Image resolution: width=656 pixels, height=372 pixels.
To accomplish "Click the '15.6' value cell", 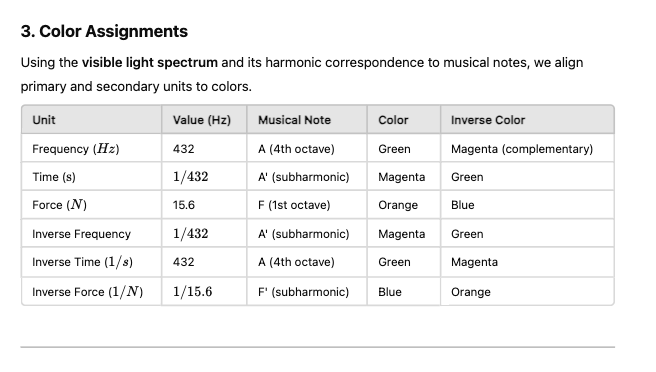I will pos(204,205).
